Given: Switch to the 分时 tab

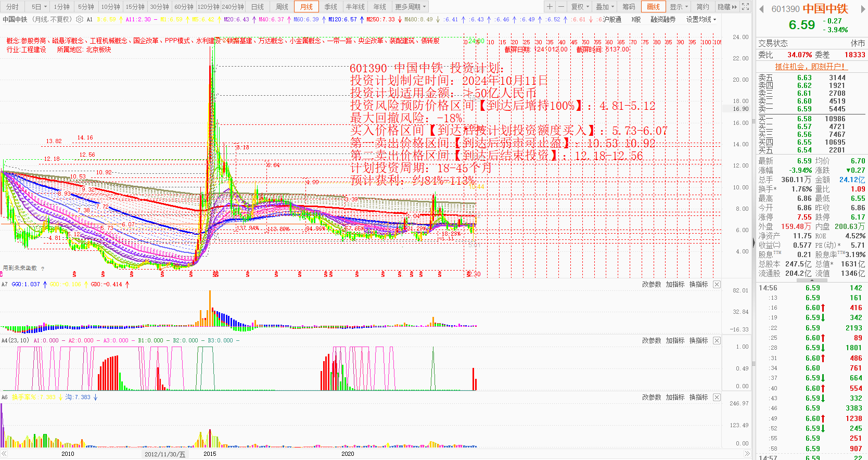Looking at the screenshot, I should 12,7.
